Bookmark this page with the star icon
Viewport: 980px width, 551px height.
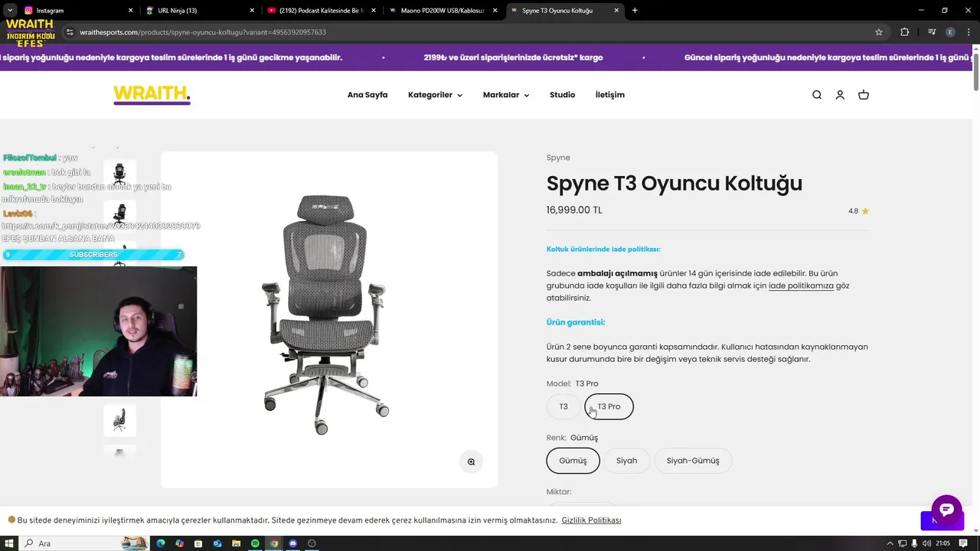point(879,32)
